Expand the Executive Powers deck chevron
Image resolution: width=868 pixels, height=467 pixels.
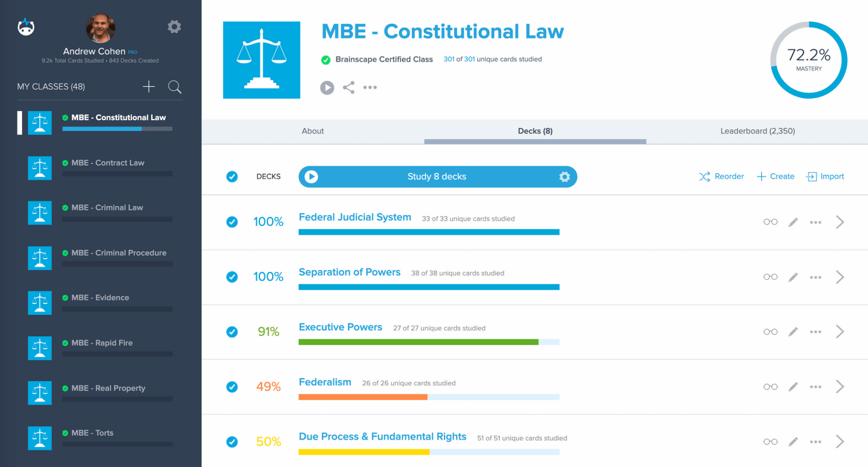pyautogui.click(x=840, y=332)
